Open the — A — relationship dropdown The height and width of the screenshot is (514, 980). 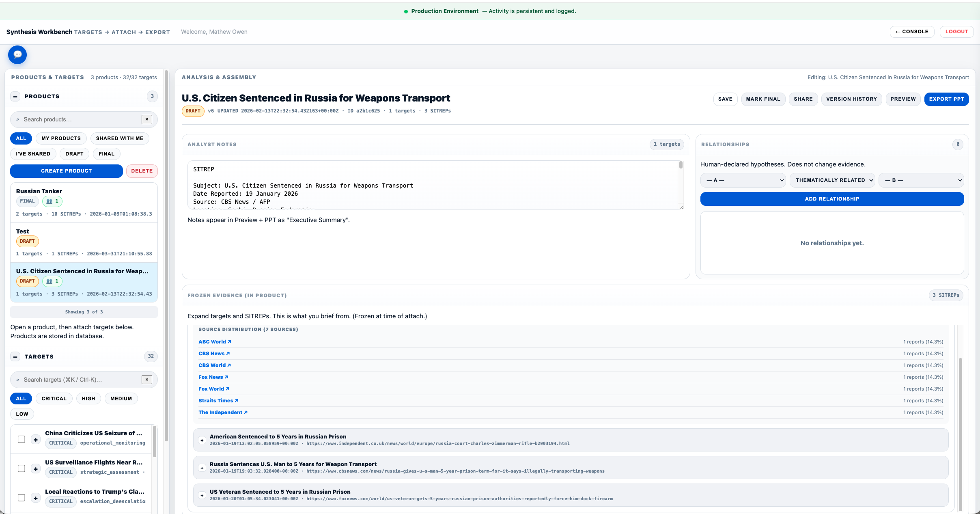742,180
